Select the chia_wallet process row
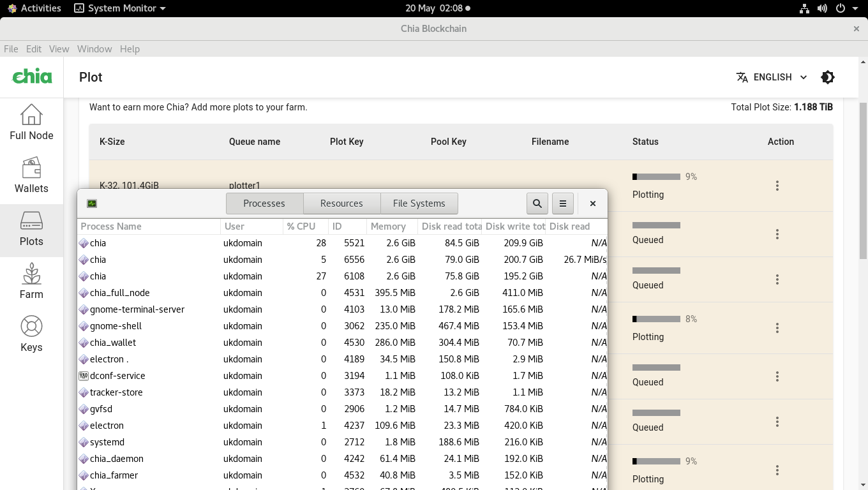 (343, 343)
